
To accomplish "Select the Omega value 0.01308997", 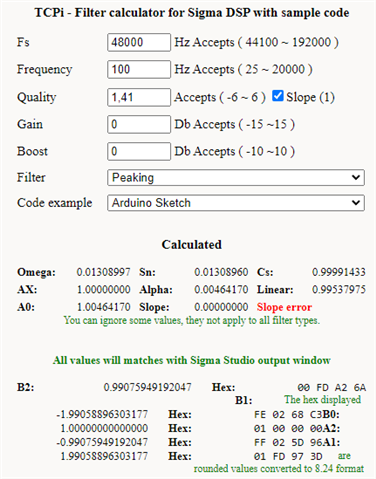I will point(103,272).
